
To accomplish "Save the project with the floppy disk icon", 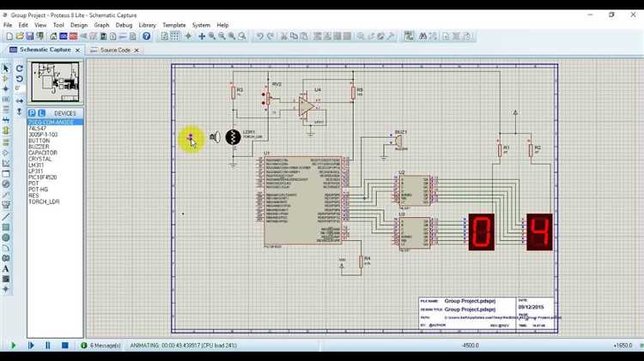I will coord(29,37).
